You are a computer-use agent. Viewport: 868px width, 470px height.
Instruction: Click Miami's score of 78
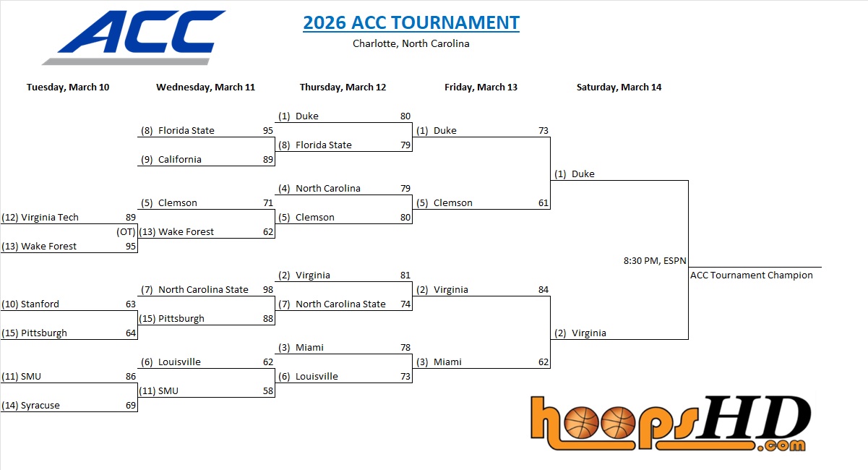pyautogui.click(x=405, y=348)
